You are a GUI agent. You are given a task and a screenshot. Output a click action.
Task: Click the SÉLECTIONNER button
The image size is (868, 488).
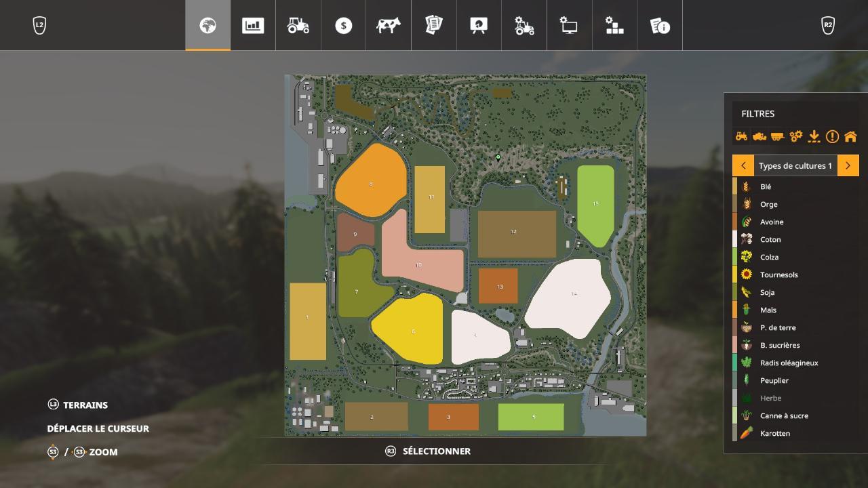437,451
